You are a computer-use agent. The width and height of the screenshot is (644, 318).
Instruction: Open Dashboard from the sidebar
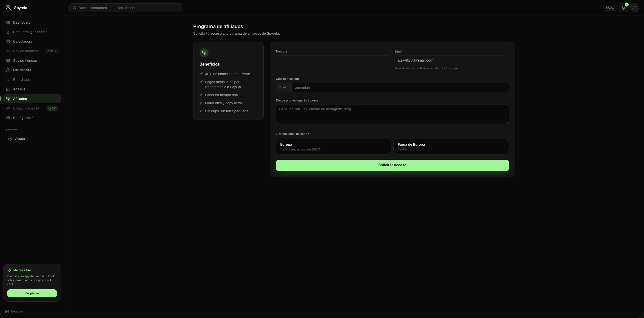(32, 22)
